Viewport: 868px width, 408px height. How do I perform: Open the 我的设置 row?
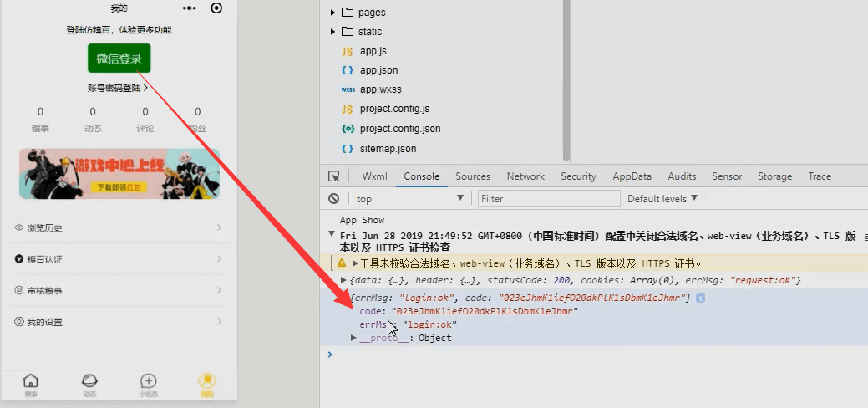[119, 322]
